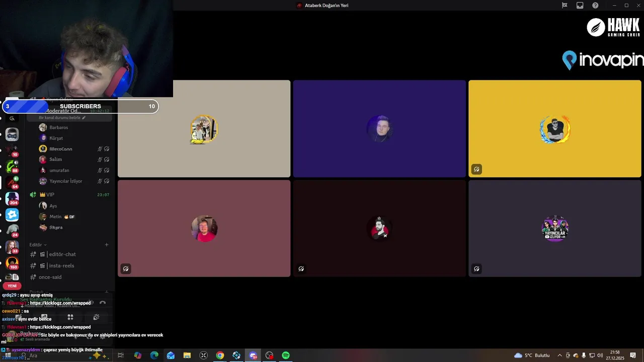Switch to Discord taskbar icon
This screenshot has width=644, height=362.
pos(253,355)
